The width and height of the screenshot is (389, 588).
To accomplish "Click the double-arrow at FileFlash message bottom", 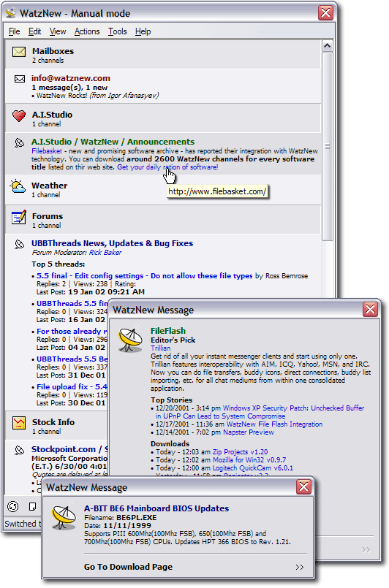I will pos(366,550).
